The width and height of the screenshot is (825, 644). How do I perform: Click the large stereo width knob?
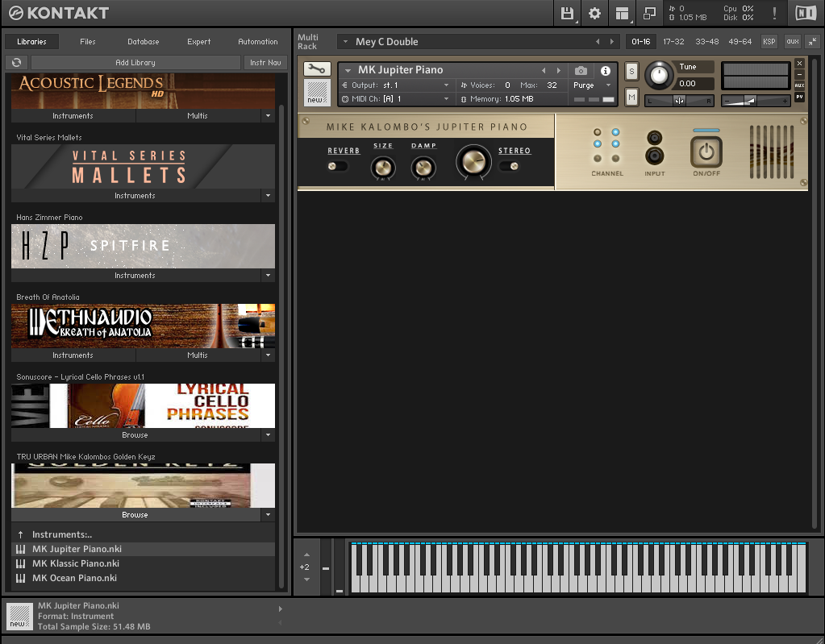coord(473,161)
